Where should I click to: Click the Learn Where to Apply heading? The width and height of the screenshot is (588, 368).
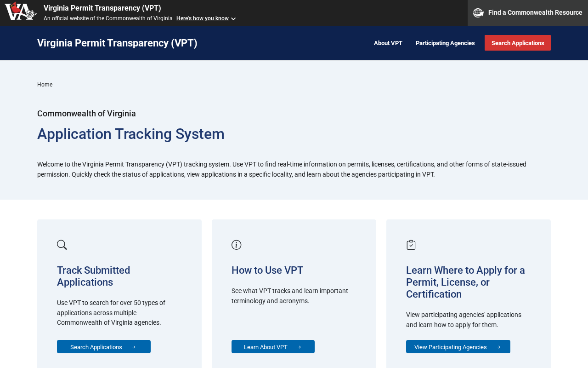coord(465,282)
